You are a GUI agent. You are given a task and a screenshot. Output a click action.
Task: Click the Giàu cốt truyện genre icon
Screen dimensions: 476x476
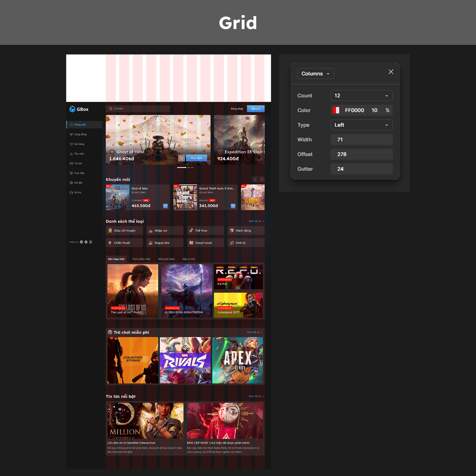[110, 231]
